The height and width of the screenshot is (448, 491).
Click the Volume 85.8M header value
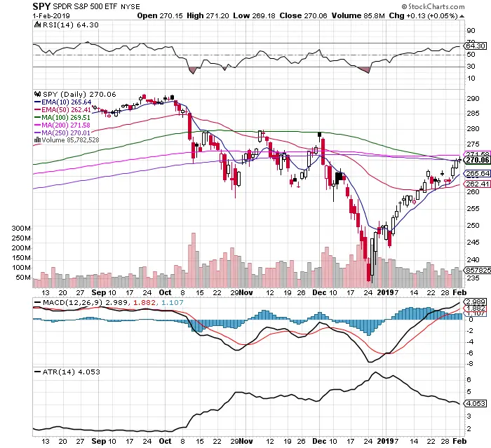(358, 15)
